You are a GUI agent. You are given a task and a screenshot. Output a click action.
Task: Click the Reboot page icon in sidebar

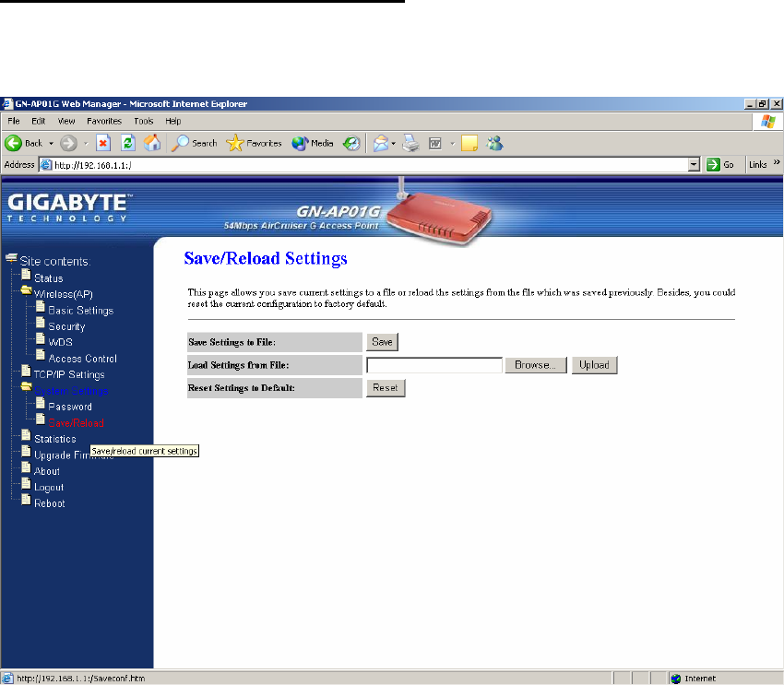[26, 500]
